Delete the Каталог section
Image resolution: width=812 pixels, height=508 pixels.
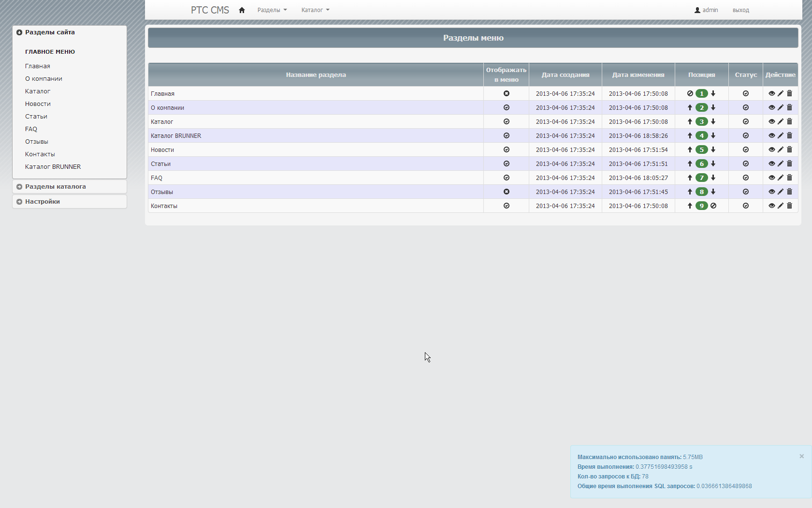pyautogui.click(x=790, y=121)
